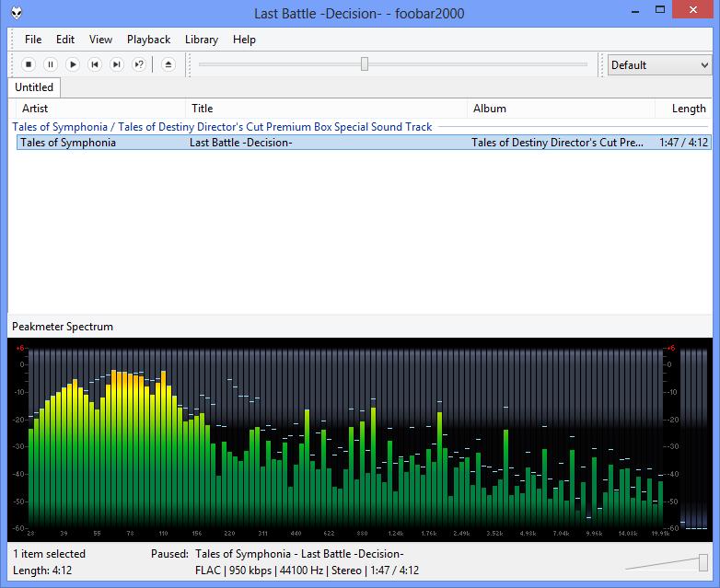720x588 pixels.
Task: Click the seek bar slider handle
Action: (365, 63)
